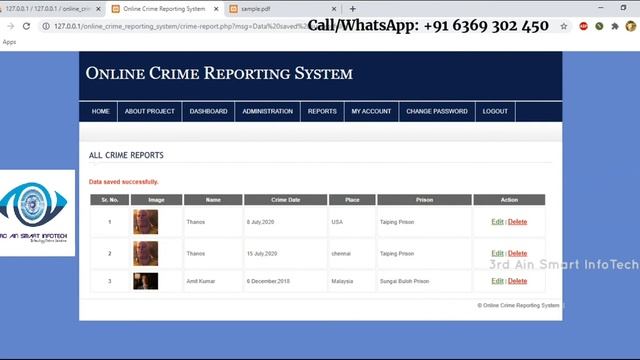
Task: Select the Online Crime Reporting System tab
Action: click(x=164, y=9)
